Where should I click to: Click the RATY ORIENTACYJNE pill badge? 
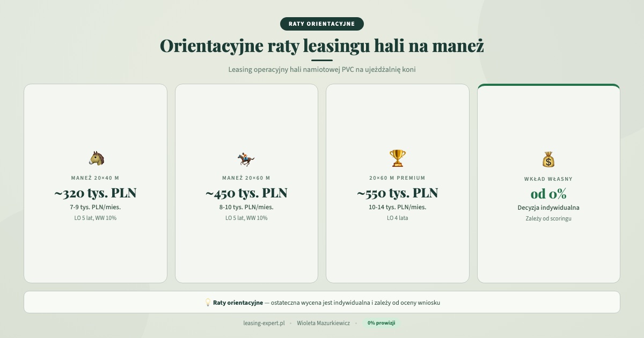tap(322, 24)
